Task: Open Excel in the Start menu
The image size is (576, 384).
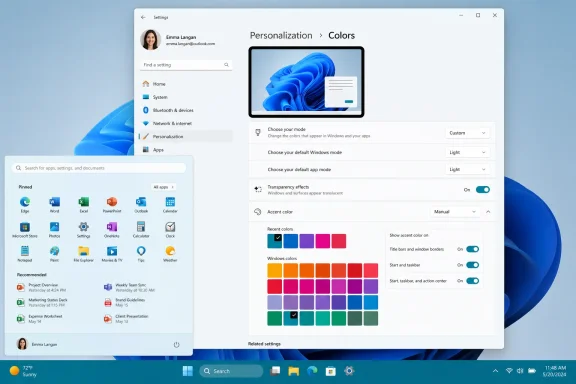Action: point(83,204)
